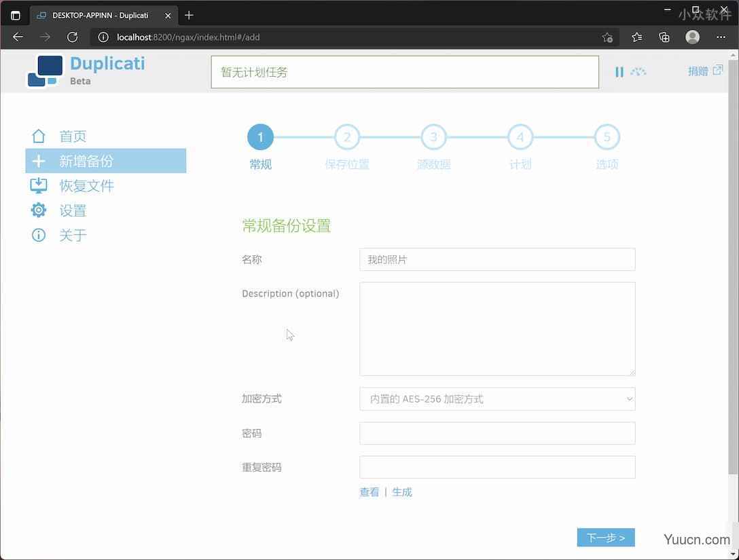
Task: Click the 查看 show password link
Action: [x=369, y=492]
